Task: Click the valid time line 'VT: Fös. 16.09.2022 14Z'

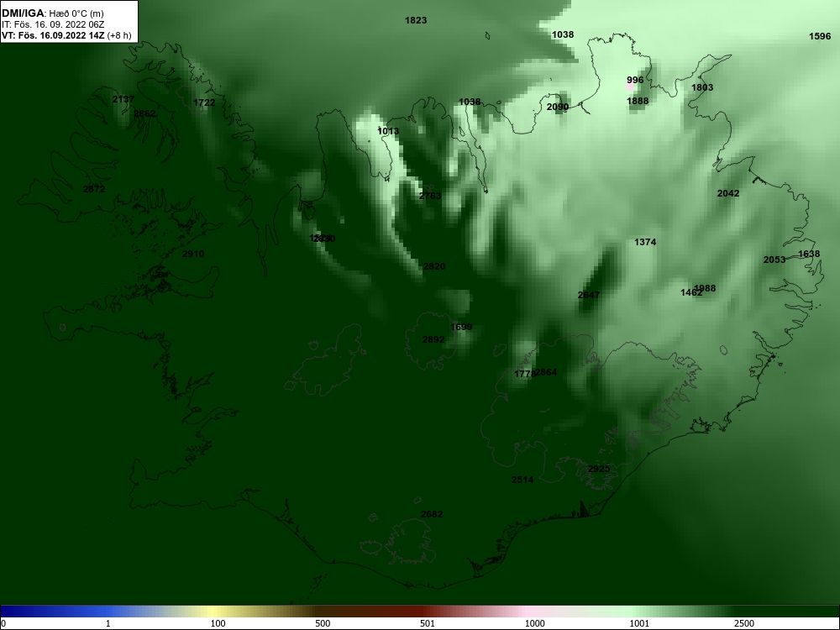Action: point(53,35)
